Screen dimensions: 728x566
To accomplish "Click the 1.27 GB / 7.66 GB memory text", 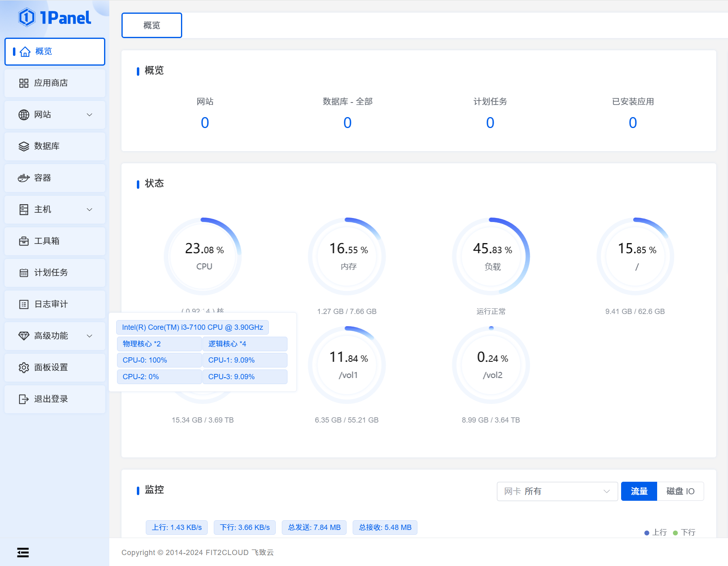I will [x=347, y=312].
